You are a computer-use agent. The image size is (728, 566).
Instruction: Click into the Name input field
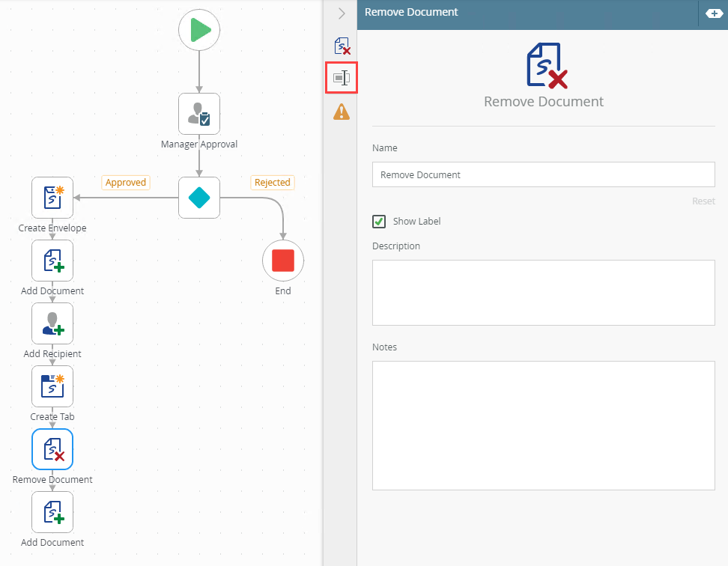(543, 175)
